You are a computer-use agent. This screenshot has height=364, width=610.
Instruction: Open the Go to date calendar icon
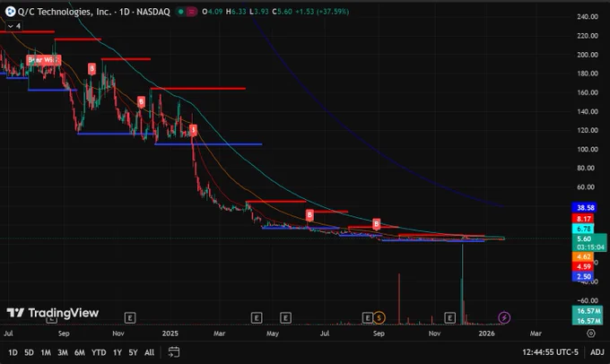coord(173,352)
